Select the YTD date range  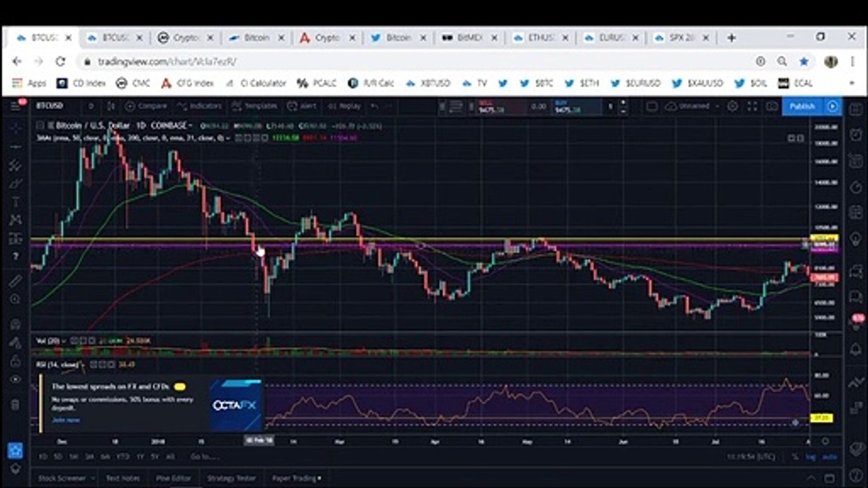pyautogui.click(x=123, y=457)
